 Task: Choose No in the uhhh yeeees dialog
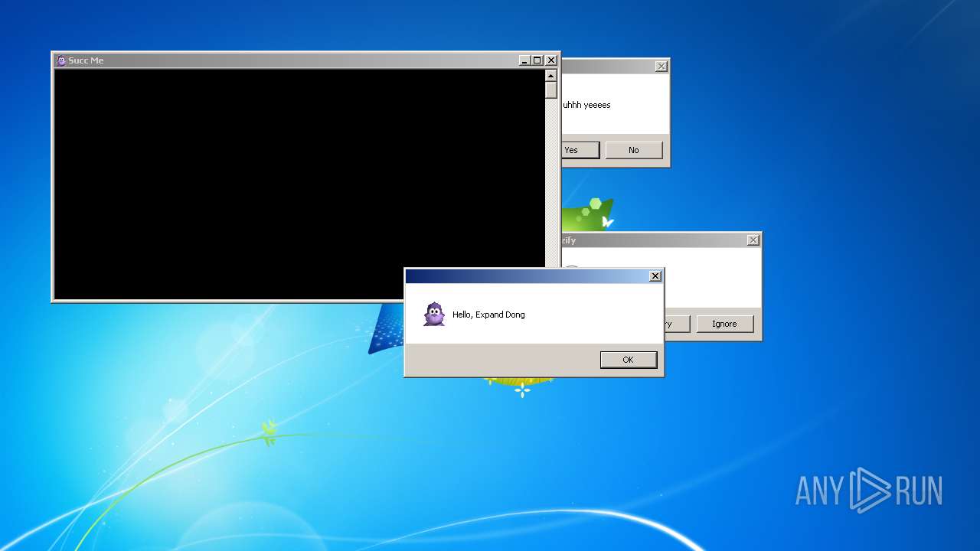click(633, 150)
